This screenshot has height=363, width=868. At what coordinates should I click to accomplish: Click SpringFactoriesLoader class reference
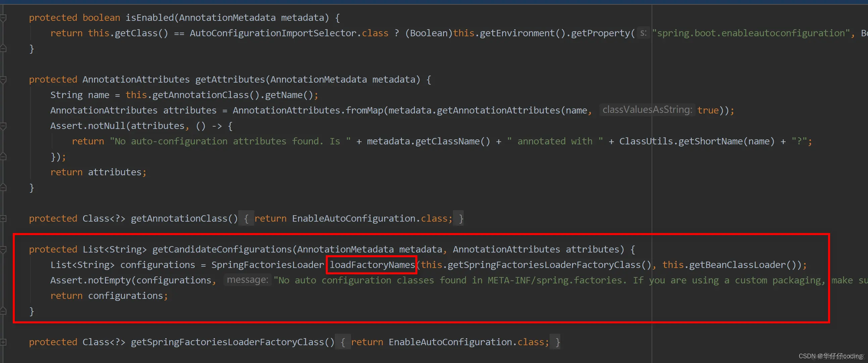click(267, 265)
